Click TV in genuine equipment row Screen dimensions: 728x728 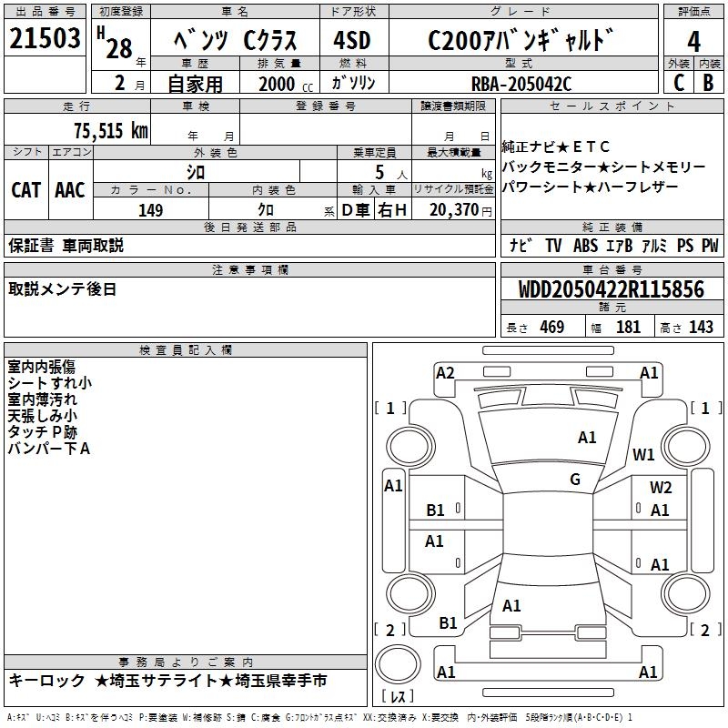553,245
